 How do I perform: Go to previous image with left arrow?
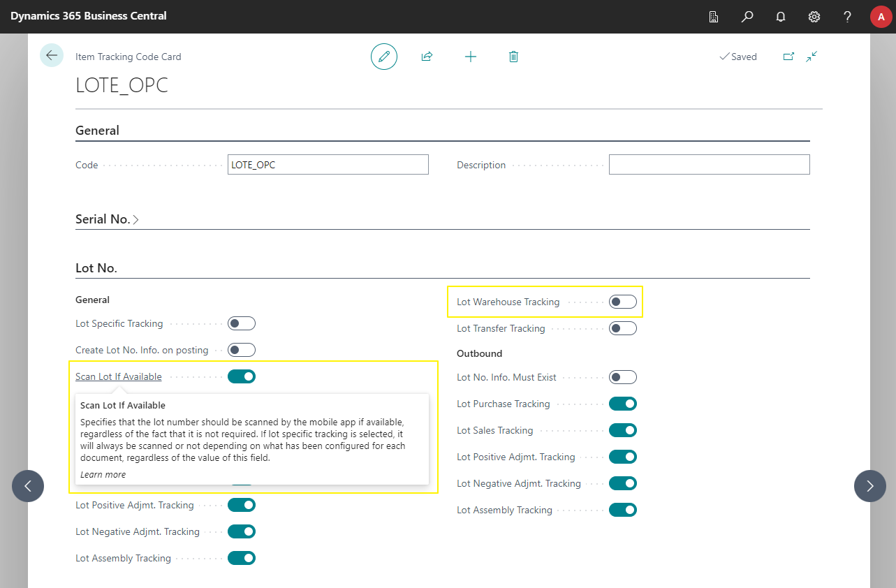click(28, 486)
